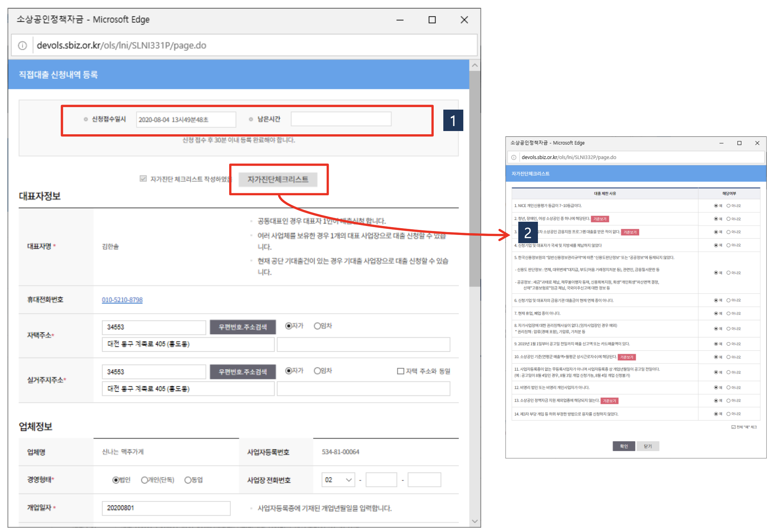This screenshot has height=532, width=771.
Task: Select 임차 radio for 자택주소
Action: [x=317, y=326]
